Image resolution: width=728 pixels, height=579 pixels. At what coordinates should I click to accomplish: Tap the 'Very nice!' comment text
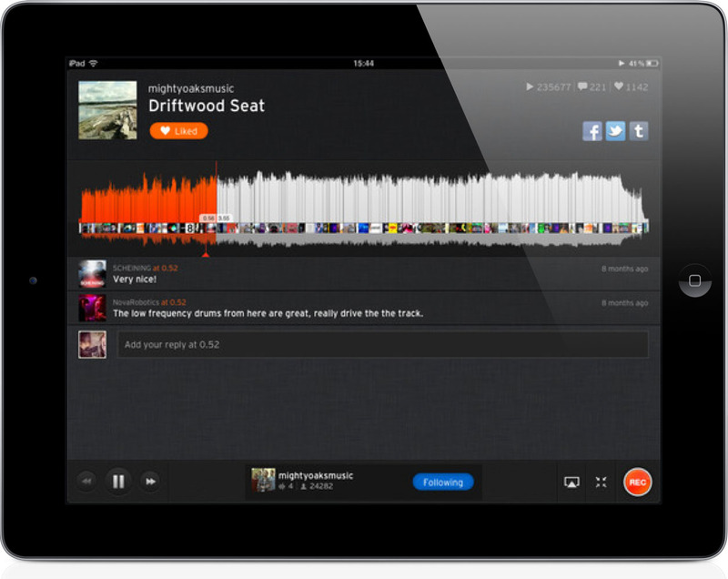[x=135, y=279]
